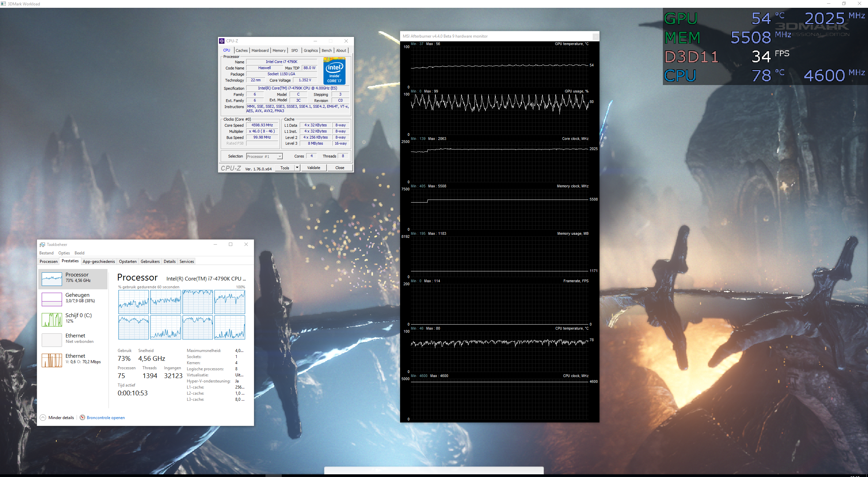Close the MSI Afterburner hardware monitor
868x477 pixels.
pyautogui.click(x=596, y=36)
